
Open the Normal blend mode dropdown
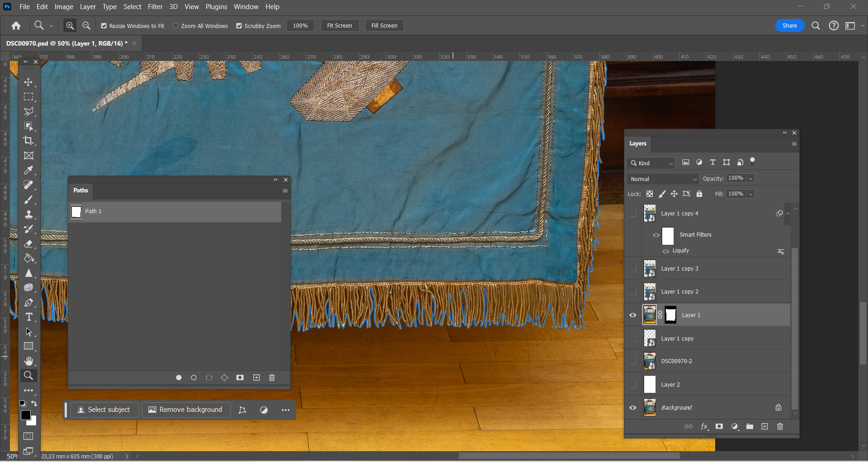coord(663,179)
